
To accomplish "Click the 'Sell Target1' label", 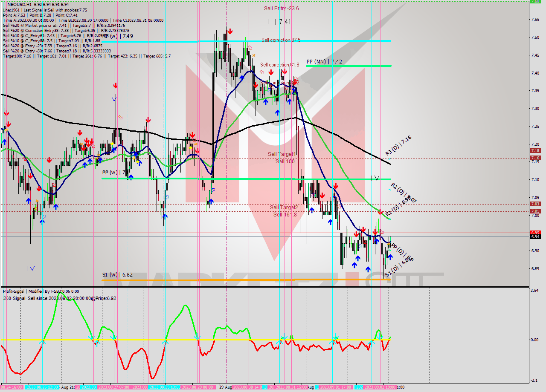I will [x=282, y=154].
